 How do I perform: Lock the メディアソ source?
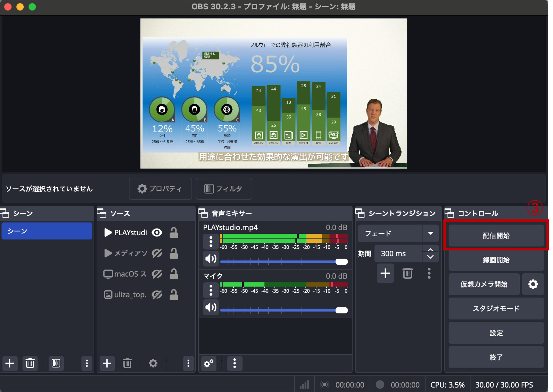[174, 253]
